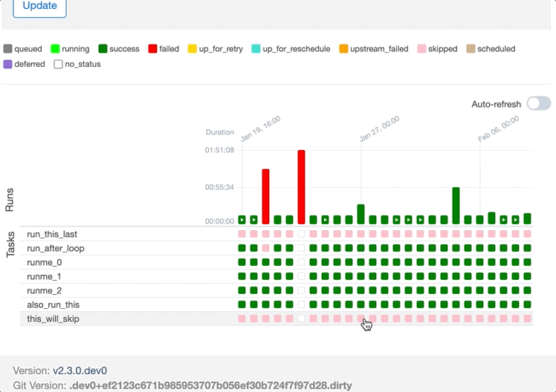
Task: Open the run_after_loop task row
Action: tap(277, 248)
